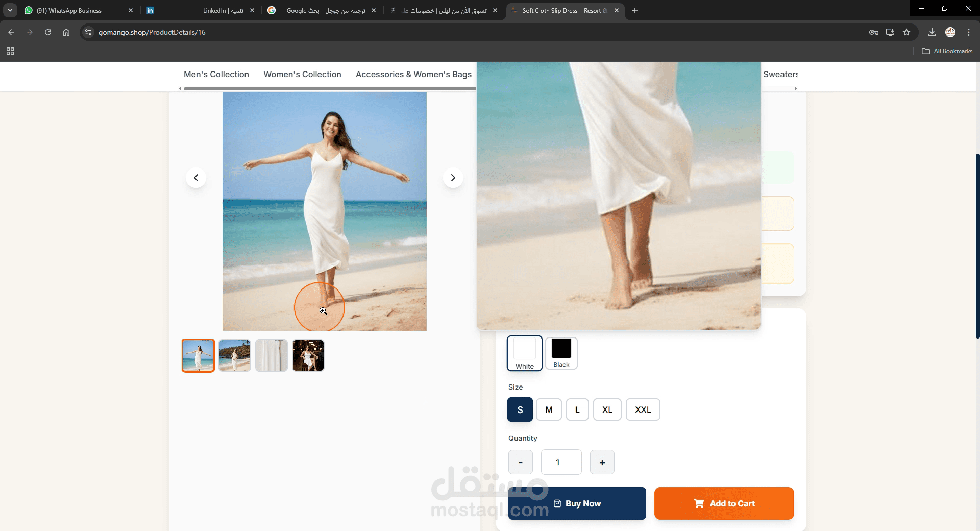Open browser downloads icon
The image size is (980, 531).
tap(932, 32)
